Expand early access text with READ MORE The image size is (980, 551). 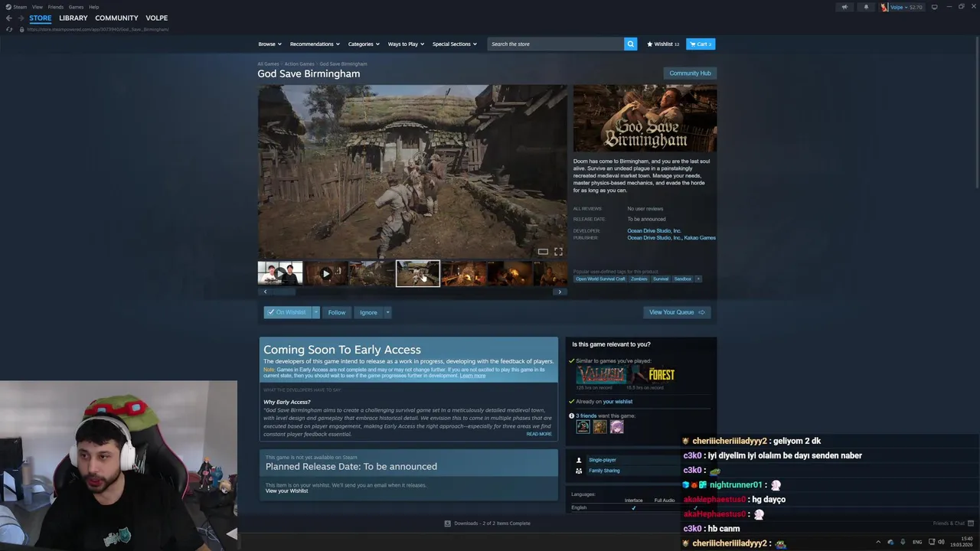click(539, 434)
